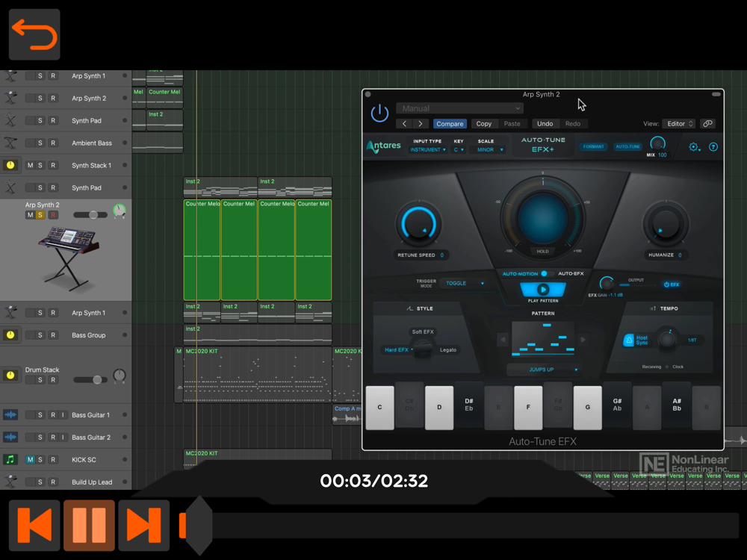The image size is (747, 560).
Task: Click the Ambient Bass track icon
Action: click(x=10, y=143)
